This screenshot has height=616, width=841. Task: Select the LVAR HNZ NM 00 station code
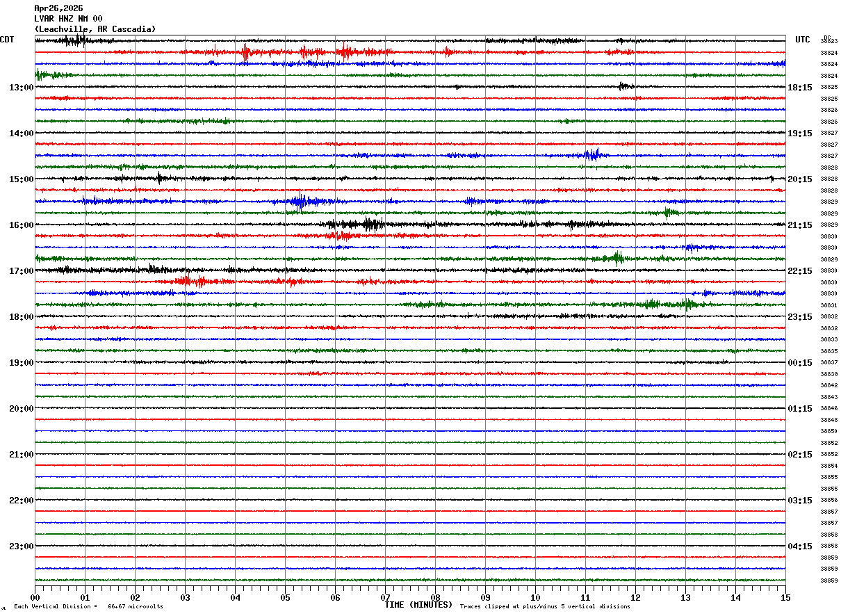pos(68,19)
